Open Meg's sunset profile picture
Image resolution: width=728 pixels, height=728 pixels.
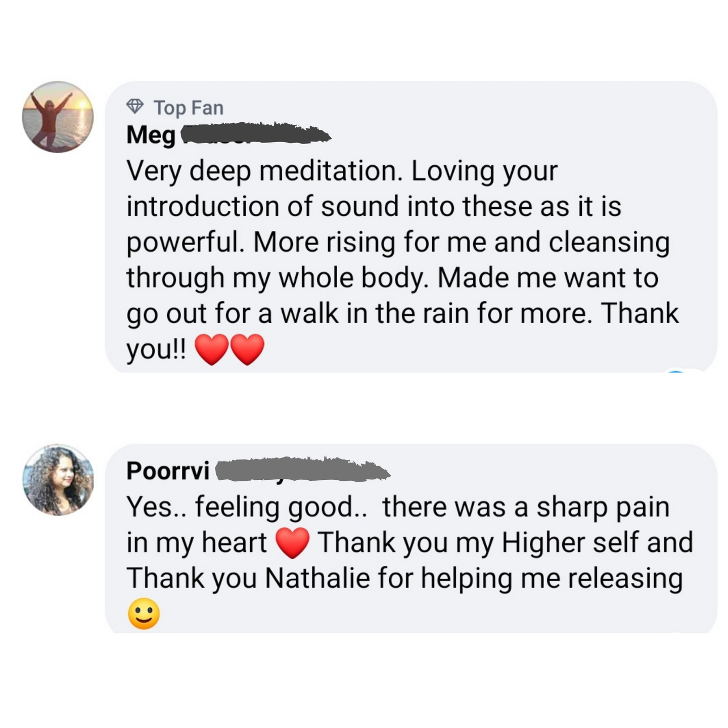click(58, 117)
